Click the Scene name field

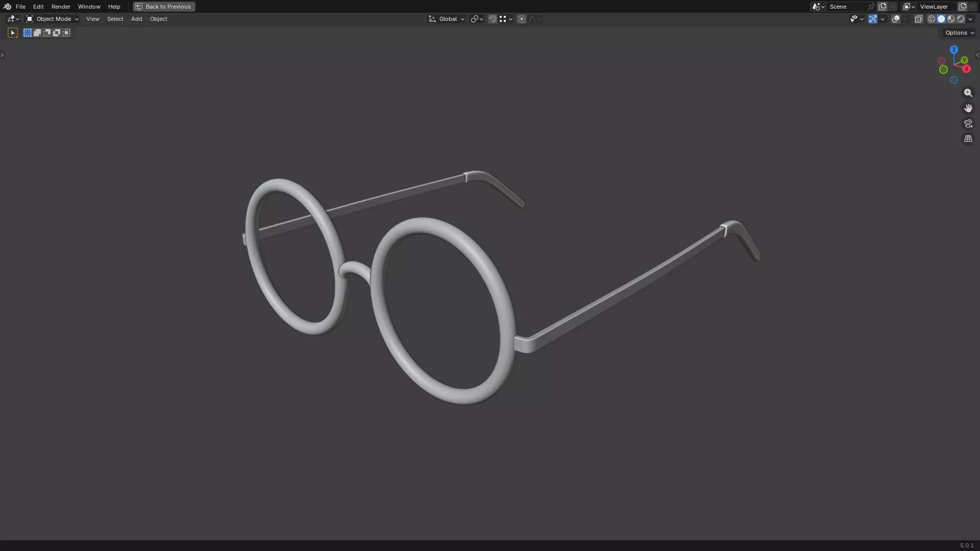[846, 7]
